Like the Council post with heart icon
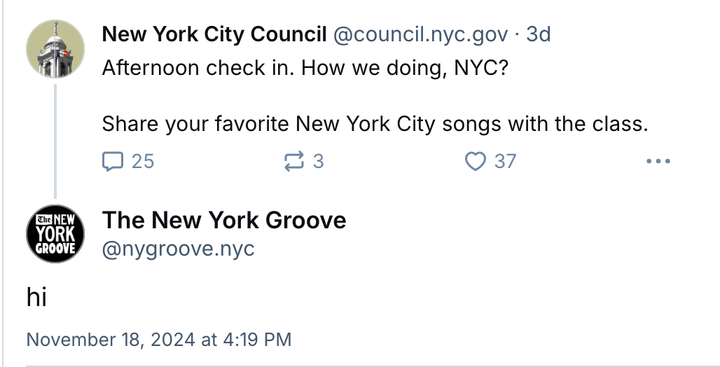 (x=475, y=161)
